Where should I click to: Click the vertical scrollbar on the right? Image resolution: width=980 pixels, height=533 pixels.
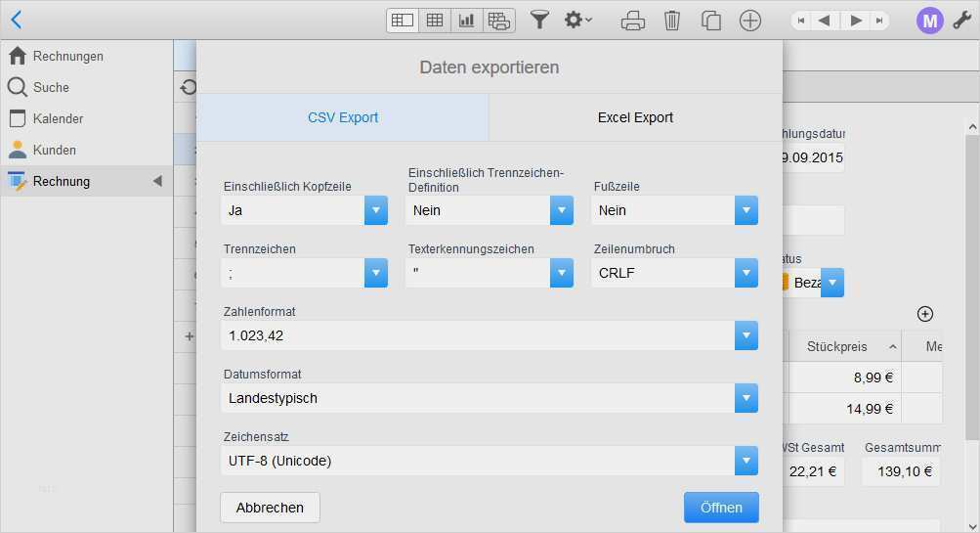pyautogui.click(x=972, y=288)
